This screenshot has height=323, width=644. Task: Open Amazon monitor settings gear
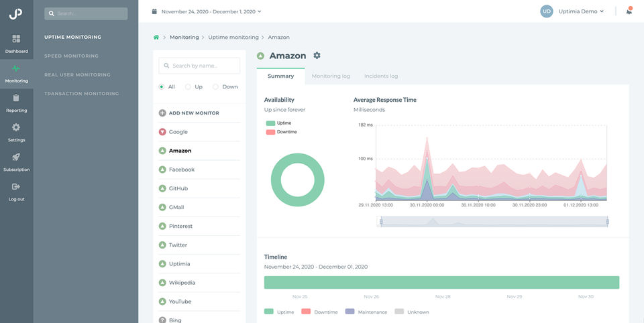317,56
